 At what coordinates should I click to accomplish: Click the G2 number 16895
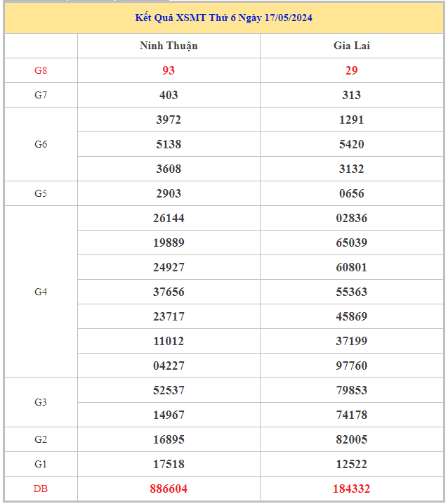tap(169, 439)
